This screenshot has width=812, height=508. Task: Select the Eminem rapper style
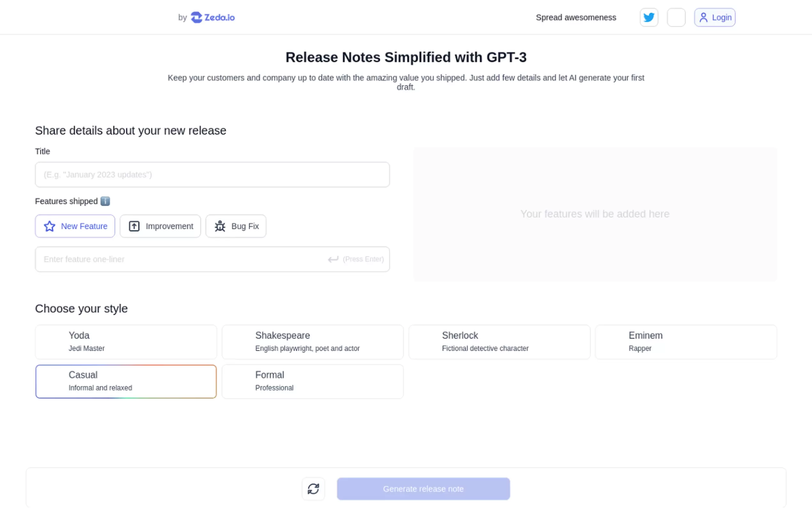pyautogui.click(x=686, y=342)
